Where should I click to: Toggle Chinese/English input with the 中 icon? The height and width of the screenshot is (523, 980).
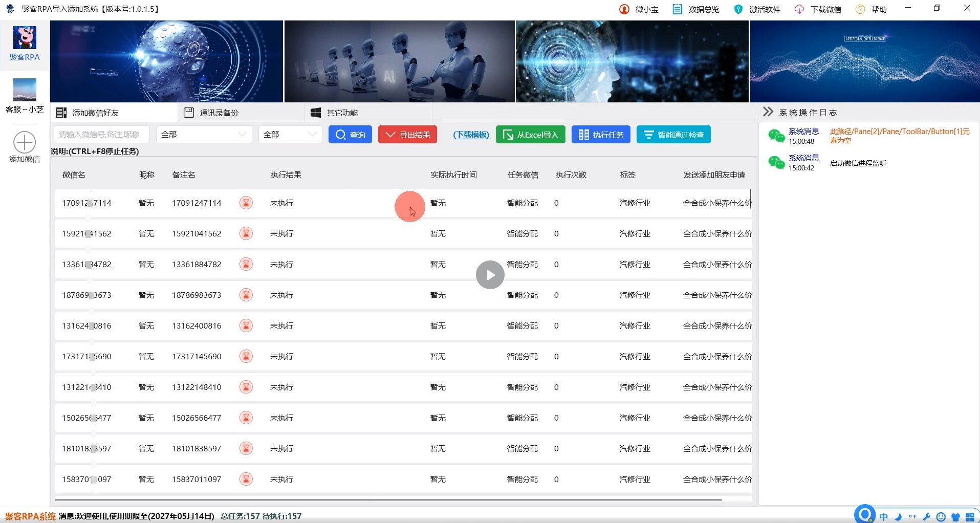pos(884,516)
